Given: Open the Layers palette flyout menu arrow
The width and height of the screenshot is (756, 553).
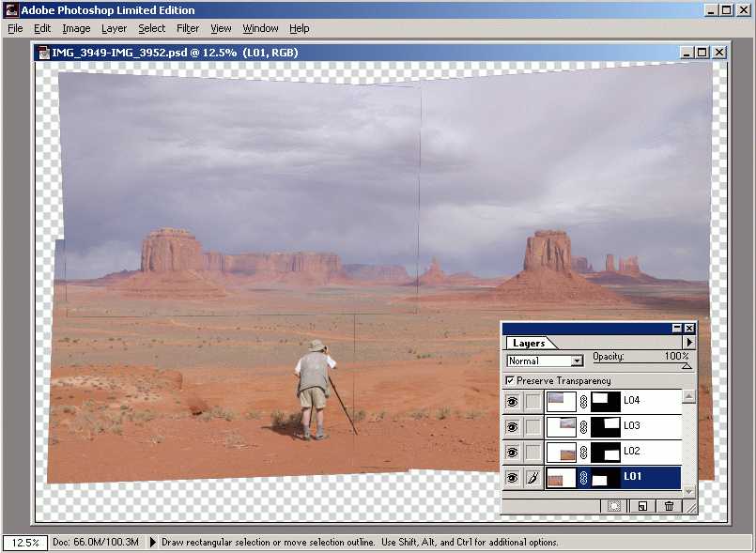Looking at the screenshot, I should point(689,343).
